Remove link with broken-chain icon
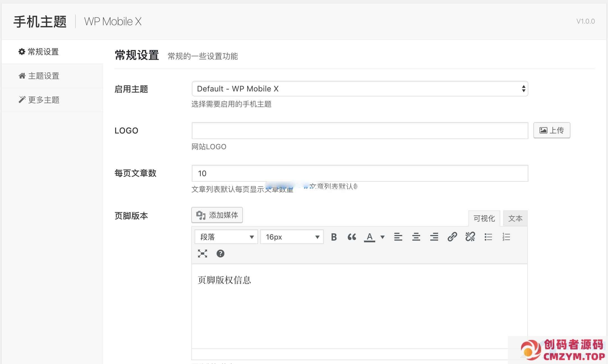This screenshot has height=364, width=608. 470,237
